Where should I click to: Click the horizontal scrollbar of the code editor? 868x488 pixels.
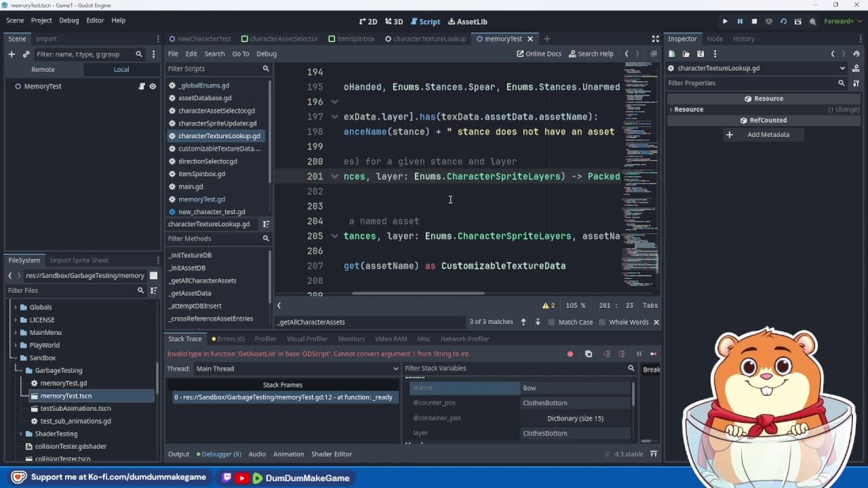418,293
